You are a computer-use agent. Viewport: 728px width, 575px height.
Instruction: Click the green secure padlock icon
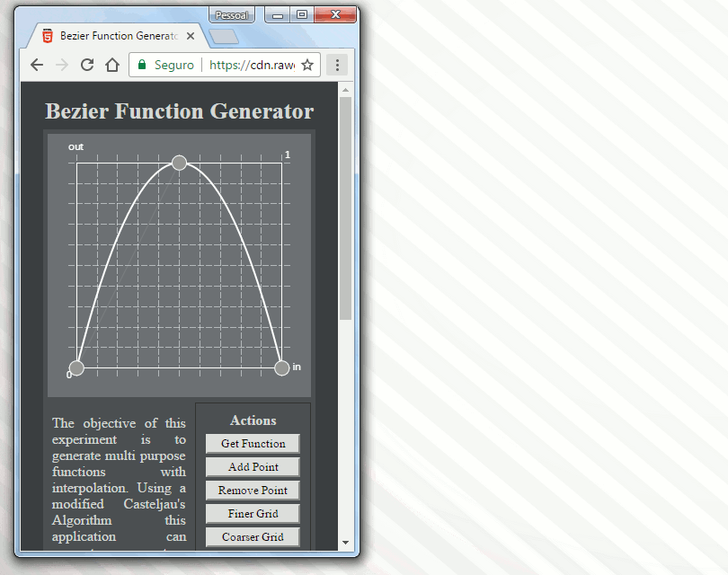coord(142,65)
